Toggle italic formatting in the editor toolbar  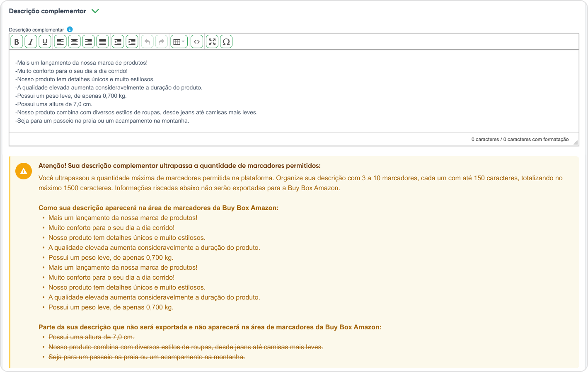pyautogui.click(x=31, y=42)
